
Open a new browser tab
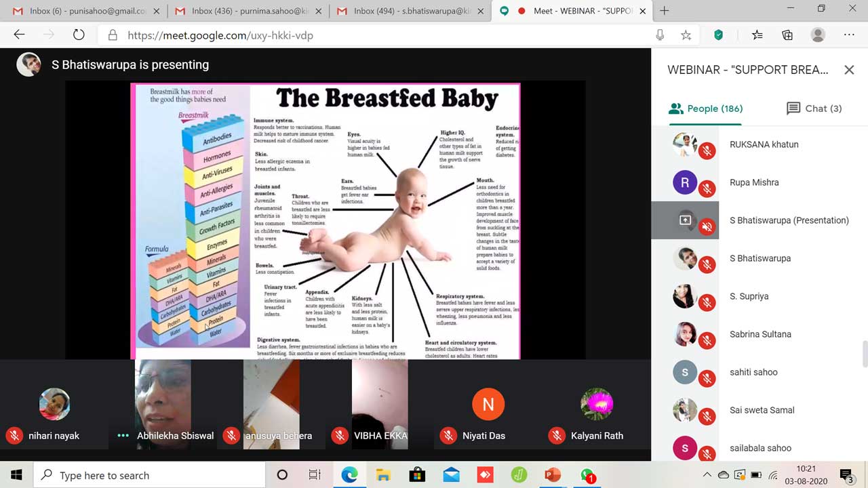coord(664,10)
